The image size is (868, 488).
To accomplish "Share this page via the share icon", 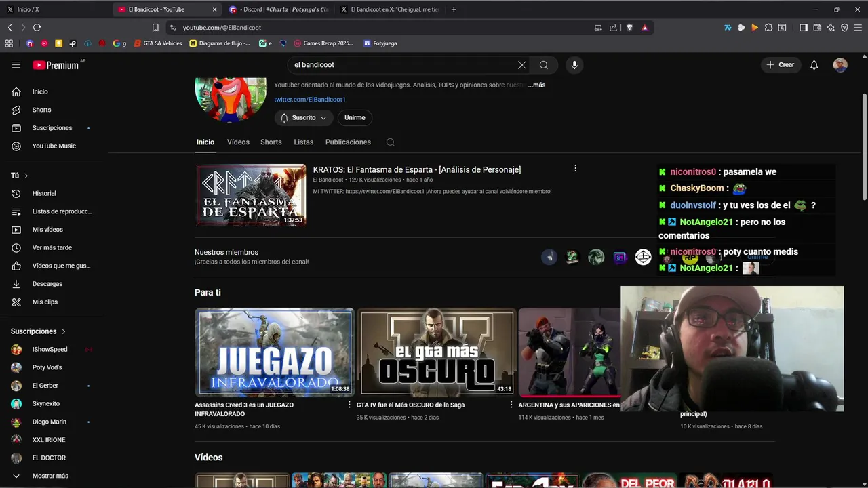I will tap(614, 28).
